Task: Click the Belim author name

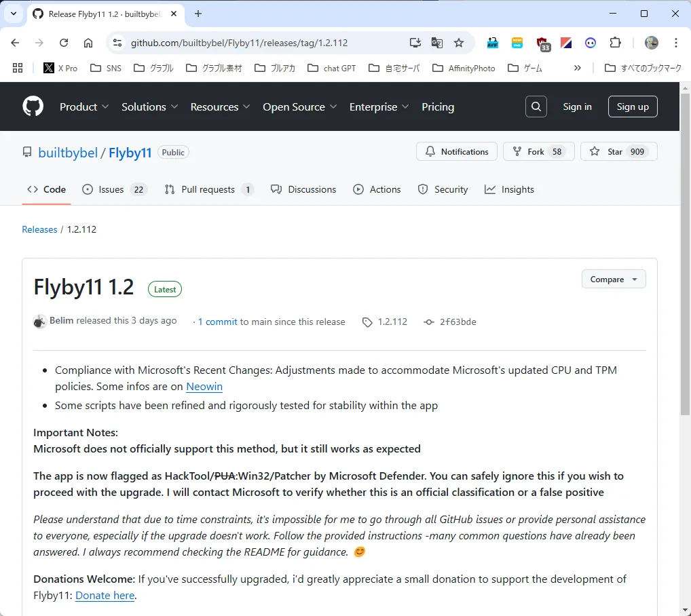Action: 61,320
